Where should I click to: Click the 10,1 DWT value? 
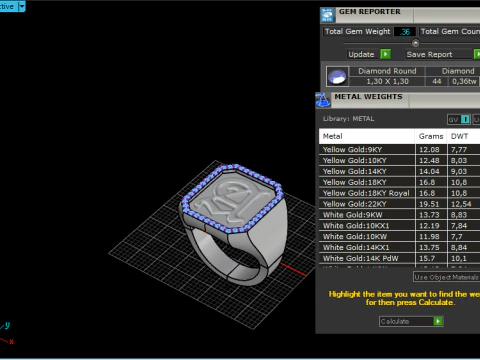pos(458,259)
